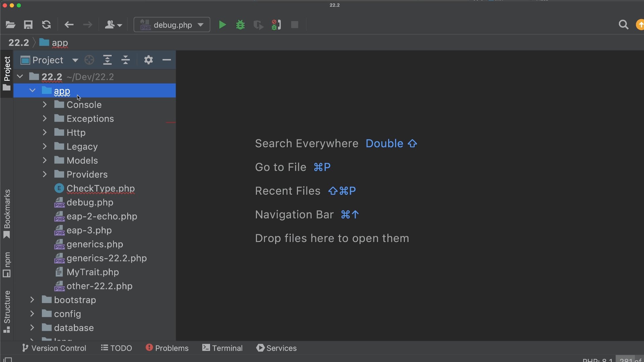Expand all nodes in Project tree
The image size is (644, 362).
click(x=107, y=60)
